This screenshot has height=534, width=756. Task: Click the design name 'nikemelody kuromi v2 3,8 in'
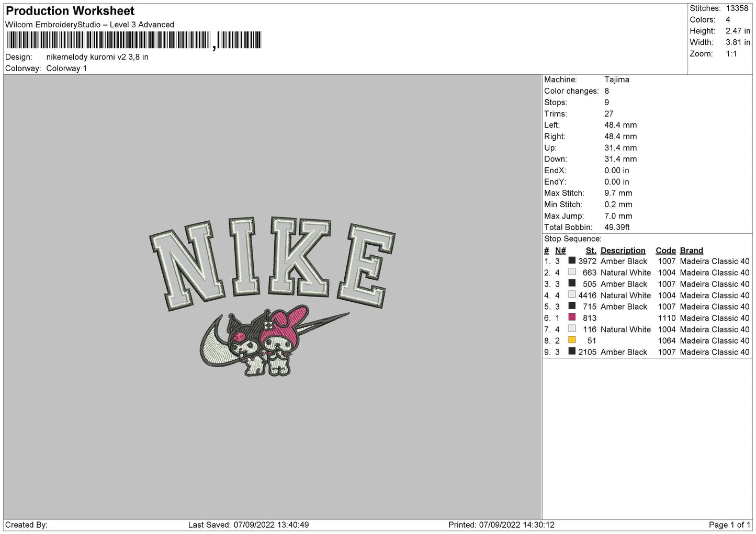[97, 57]
